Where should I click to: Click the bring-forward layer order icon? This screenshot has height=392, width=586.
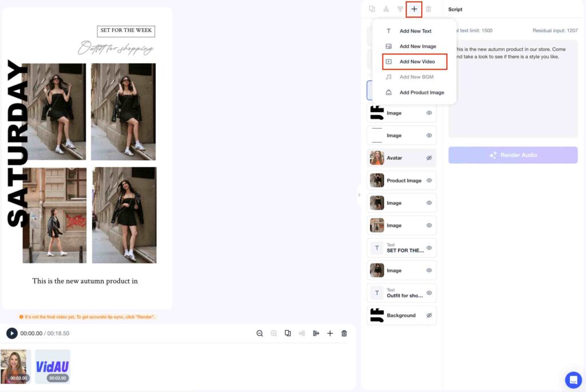point(386,9)
